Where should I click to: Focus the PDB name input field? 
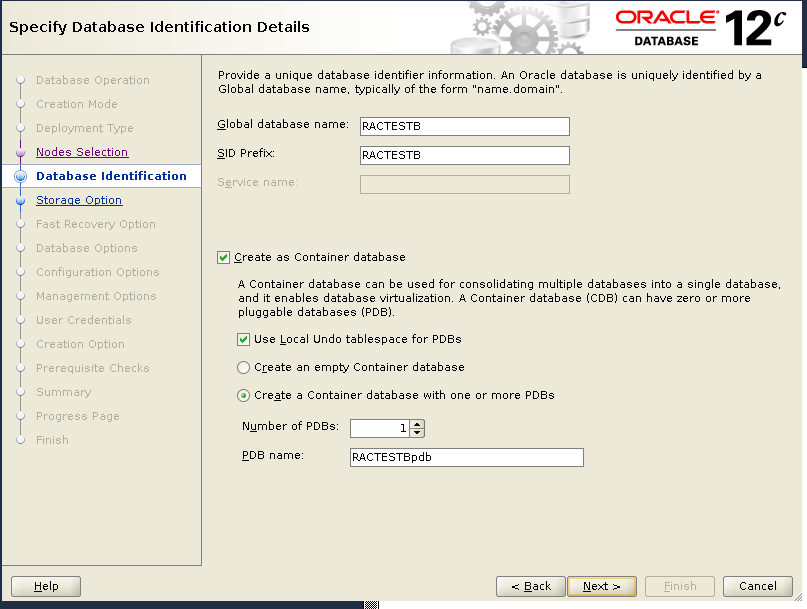[x=466, y=457]
